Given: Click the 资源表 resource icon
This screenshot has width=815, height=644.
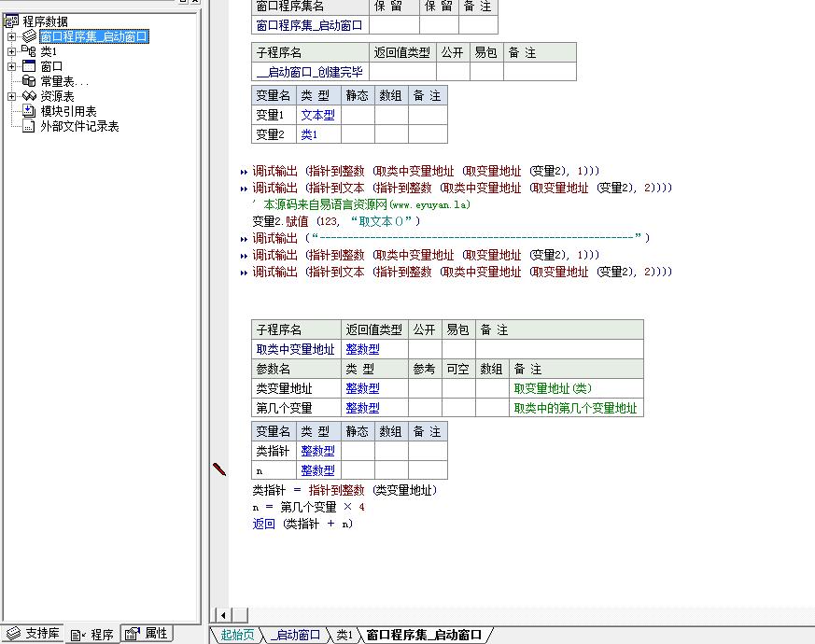Looking at the screenshot, I should coord(30,96).
